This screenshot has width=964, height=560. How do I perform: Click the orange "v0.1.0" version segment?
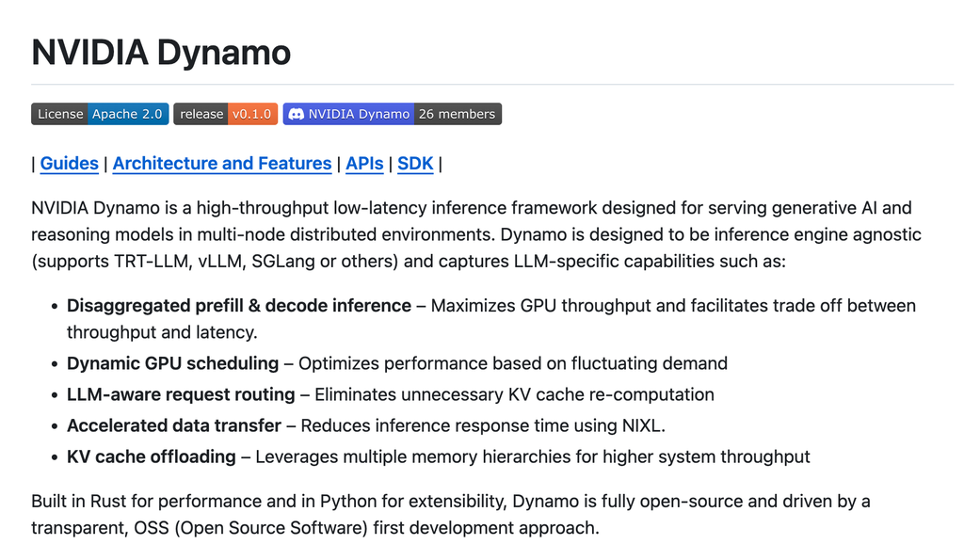tap(252, 114)
